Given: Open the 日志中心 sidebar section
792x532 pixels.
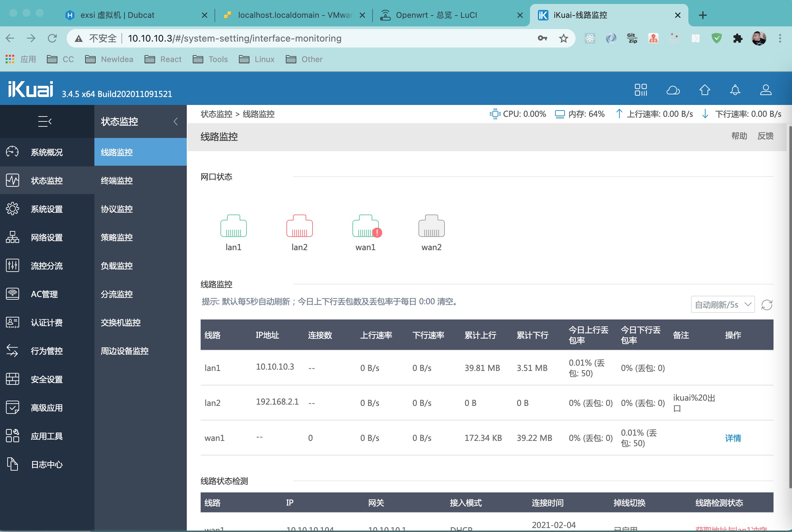Looking at the screenshot, I should [x=47, y=464].
